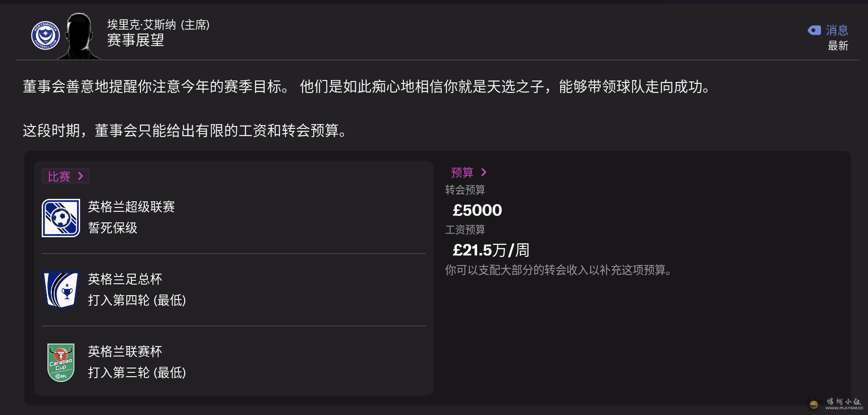Click the 埃里克·艾斯纳 (主席) sender name
Viewport: 868px width, 415px height.
pyautogui.click(x=158, y=24)
